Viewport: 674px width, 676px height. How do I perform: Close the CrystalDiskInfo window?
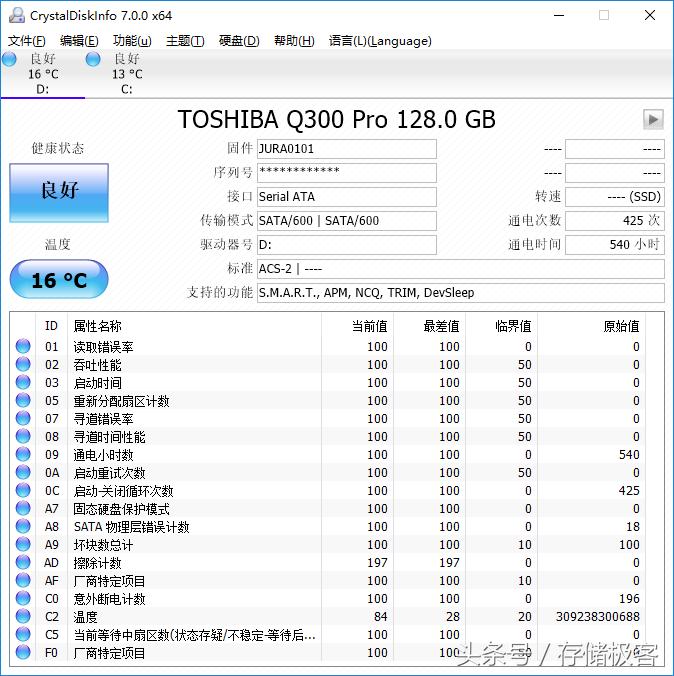pos(650,15)
